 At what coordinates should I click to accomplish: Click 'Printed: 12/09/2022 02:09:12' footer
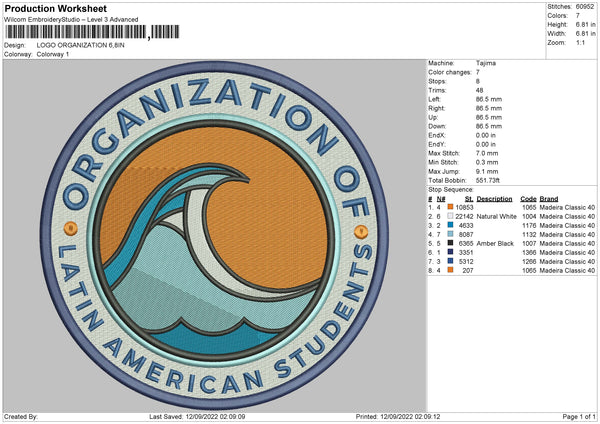398,416
